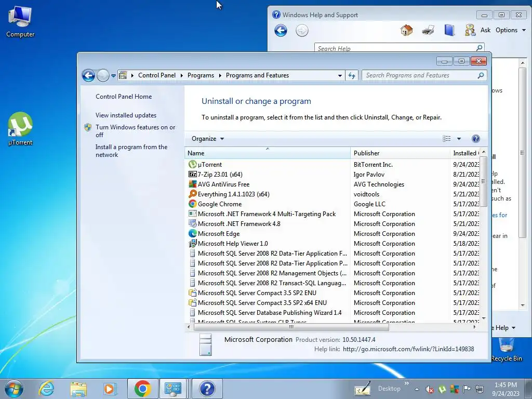Open the Windows Start button
This screenshot has height=399, width=532.
(x=14, y=389)
